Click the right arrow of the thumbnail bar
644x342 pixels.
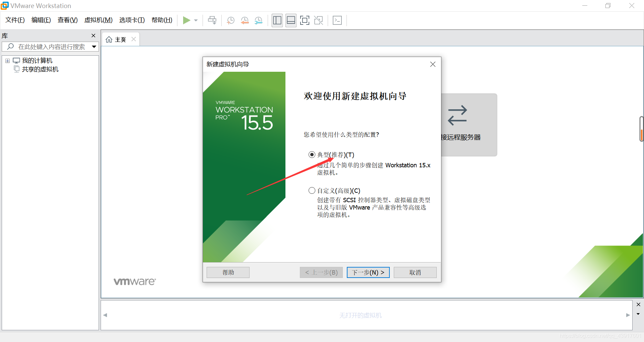coord(628,315)
